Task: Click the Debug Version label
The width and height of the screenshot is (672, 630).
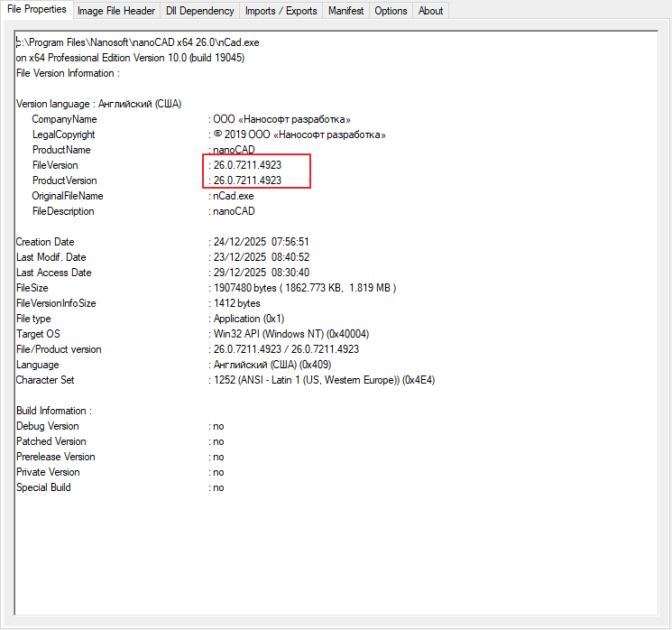Action: (47, 426)
